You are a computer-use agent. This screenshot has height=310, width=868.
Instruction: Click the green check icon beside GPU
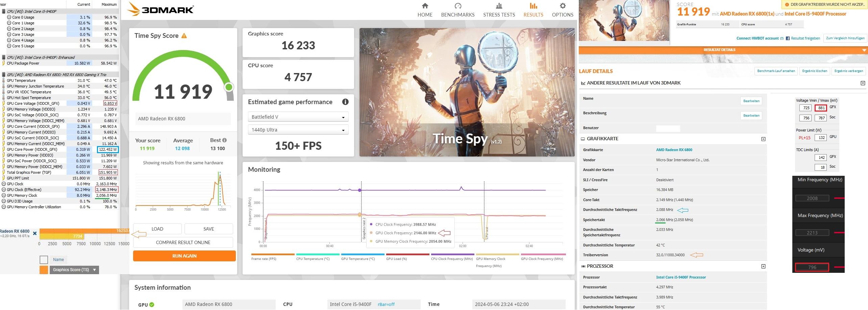pos(152,304)
